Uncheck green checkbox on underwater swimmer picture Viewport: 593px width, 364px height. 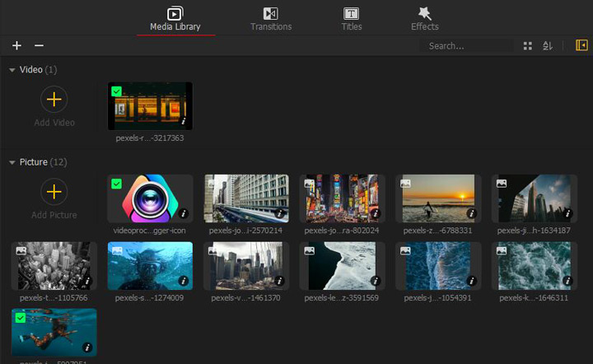click(x=21, y=318)
